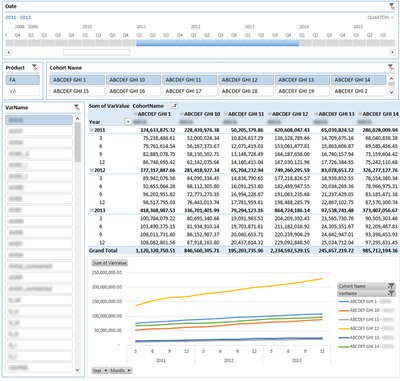Open CohortName column filter in pivot
This screenshot has width=400, height=381.
pos(174,106)
